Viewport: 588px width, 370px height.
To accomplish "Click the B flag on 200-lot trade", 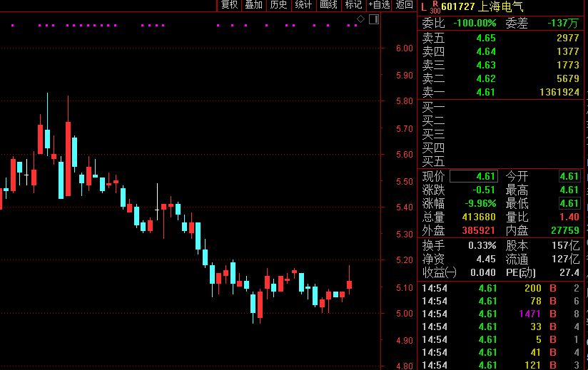I will click(x=552, y=288).
